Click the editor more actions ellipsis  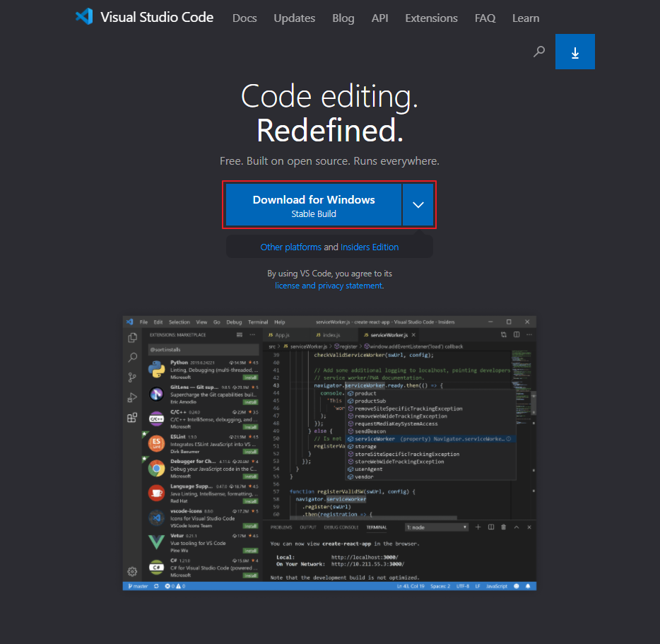(529, 335)
